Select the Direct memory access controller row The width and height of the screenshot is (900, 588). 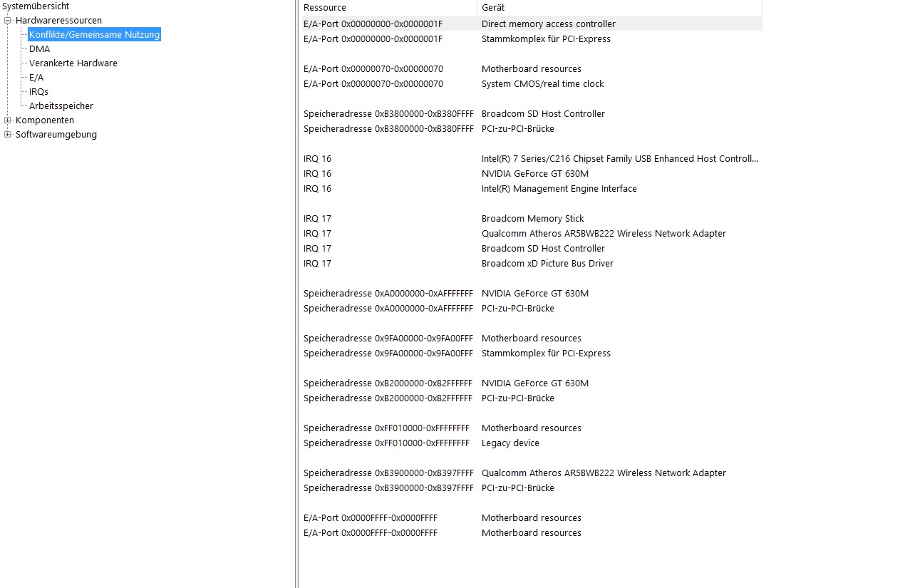click(532, 24)
